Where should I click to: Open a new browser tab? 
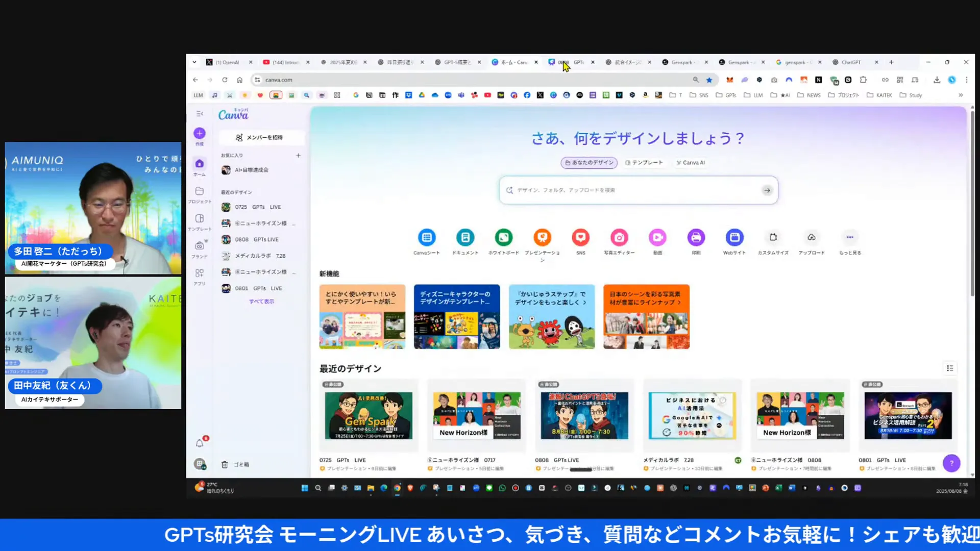tap(891, 62)
